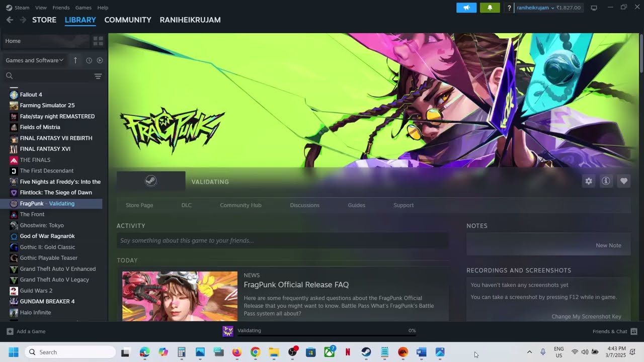Click Change My Screenshot Key
Screen dimensions: 644x362
point(586,316)
